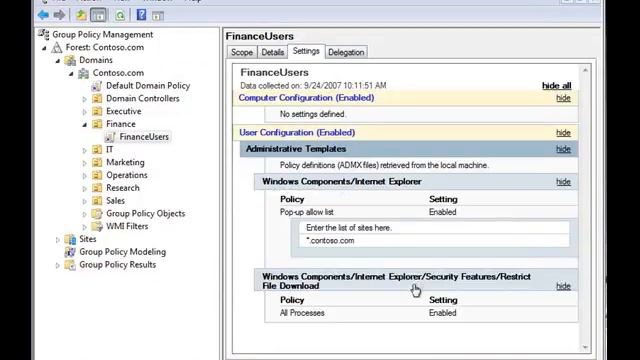The width and height of the screenshot is (640, 360).
Task: Collapse the Contoso.com domain node
Action: [x=71, y=74]
